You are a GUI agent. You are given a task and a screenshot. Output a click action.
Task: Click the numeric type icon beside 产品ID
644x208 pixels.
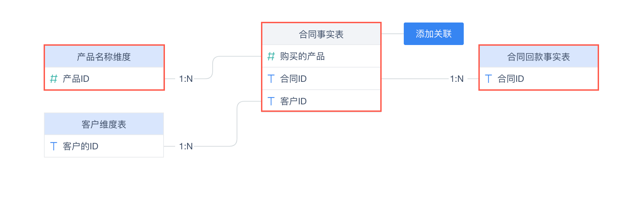pos(53,79)
